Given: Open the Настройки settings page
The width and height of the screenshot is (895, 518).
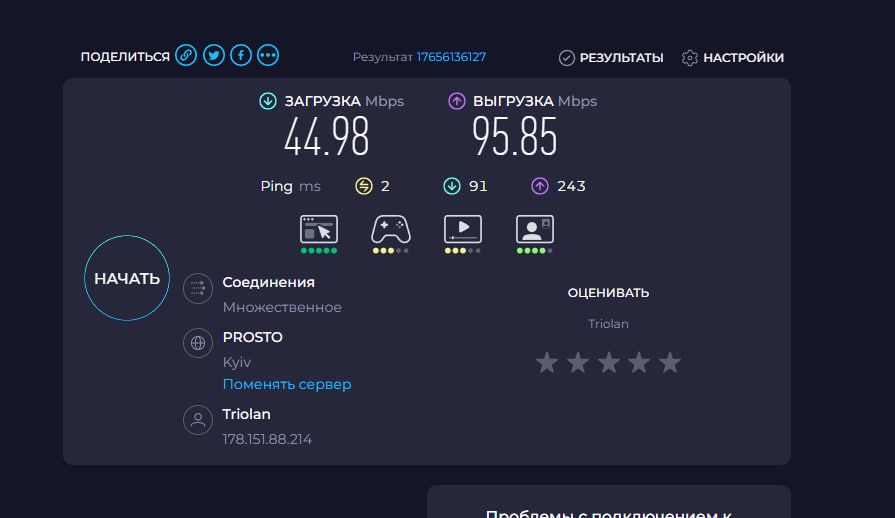Looking at the screenshot, I should pyautogui.click(x=732, y=58).
